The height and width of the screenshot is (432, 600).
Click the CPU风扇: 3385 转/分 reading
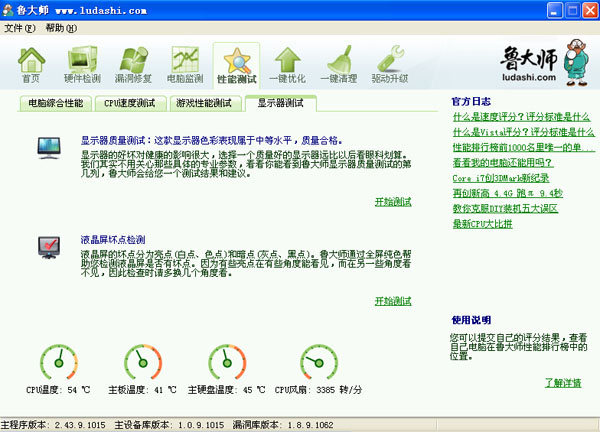pyautogui.click(x=318, y=390)
